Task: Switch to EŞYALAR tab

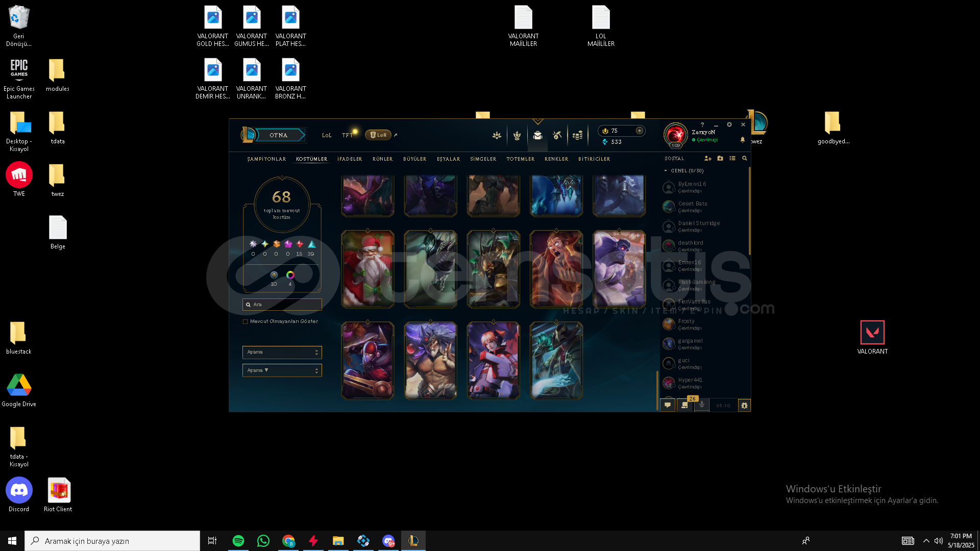Action: click(x=449, y=159)
